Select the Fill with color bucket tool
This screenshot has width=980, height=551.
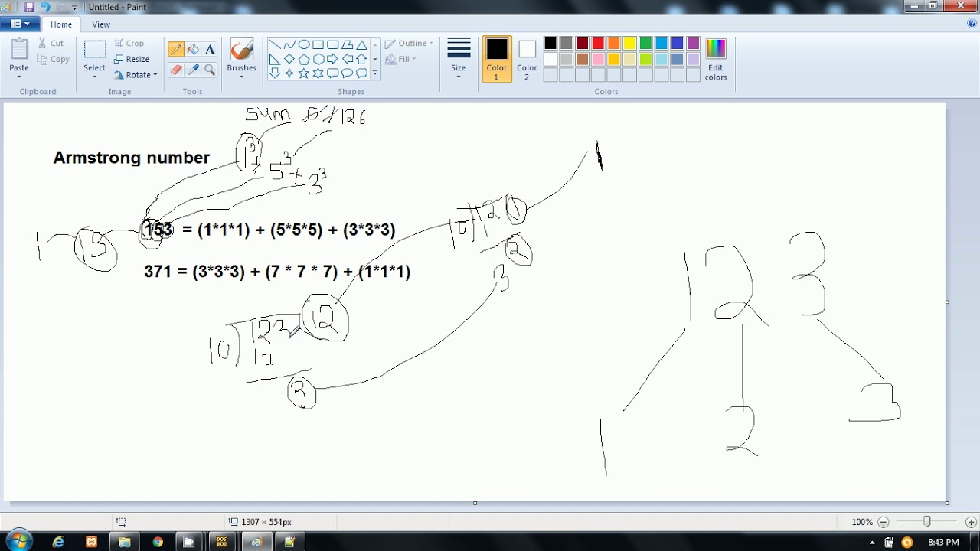pyautogui.click(x=193, y=50)
